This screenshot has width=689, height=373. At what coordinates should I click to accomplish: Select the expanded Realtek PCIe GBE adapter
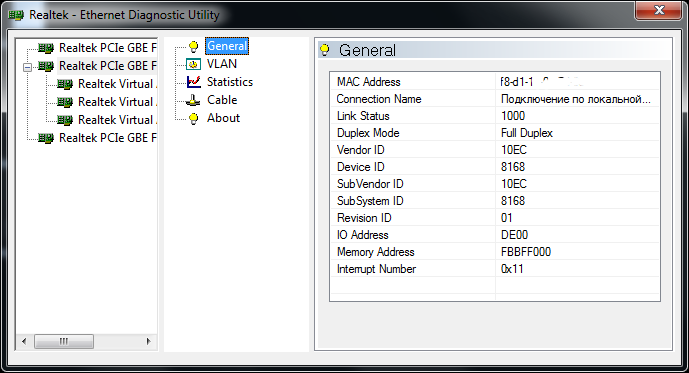pos(108,66)
